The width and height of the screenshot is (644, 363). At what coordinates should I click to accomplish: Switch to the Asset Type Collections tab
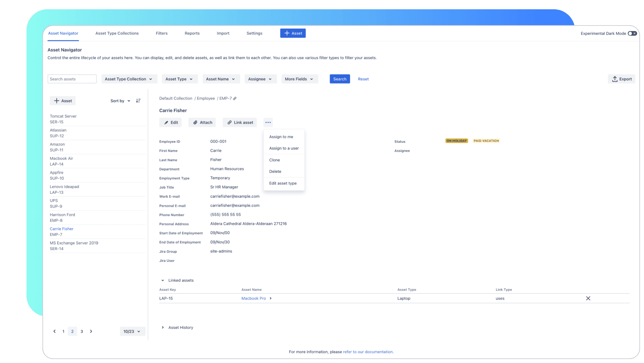tap(117, 33)
